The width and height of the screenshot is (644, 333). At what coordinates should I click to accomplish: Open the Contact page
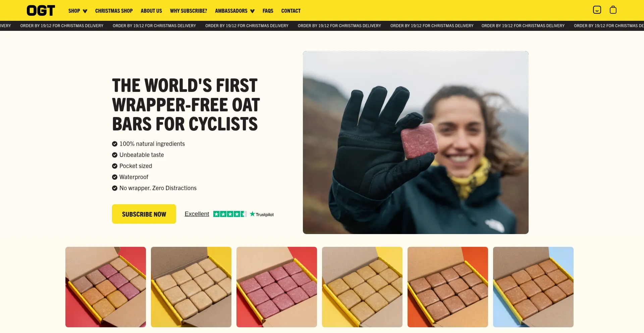point(291,11)
